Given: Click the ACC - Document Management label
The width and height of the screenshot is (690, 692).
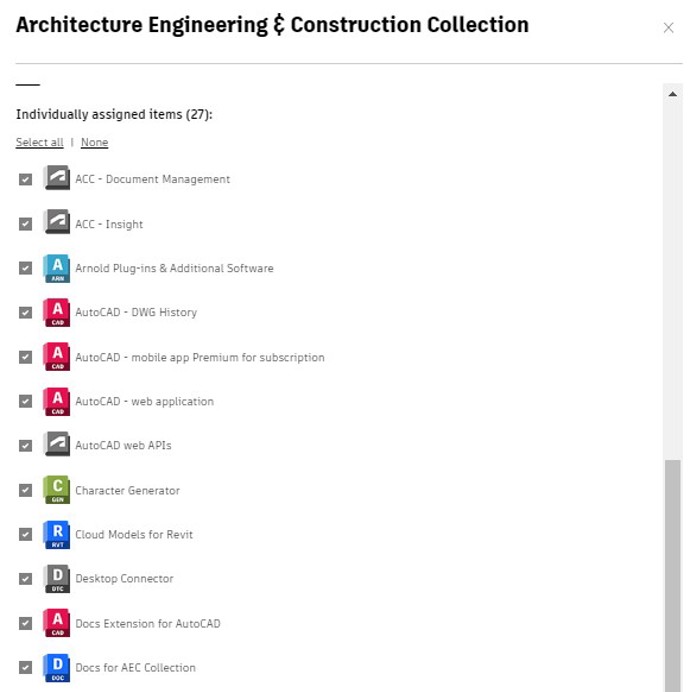Looking at the screenshot, I should (153, 179).
